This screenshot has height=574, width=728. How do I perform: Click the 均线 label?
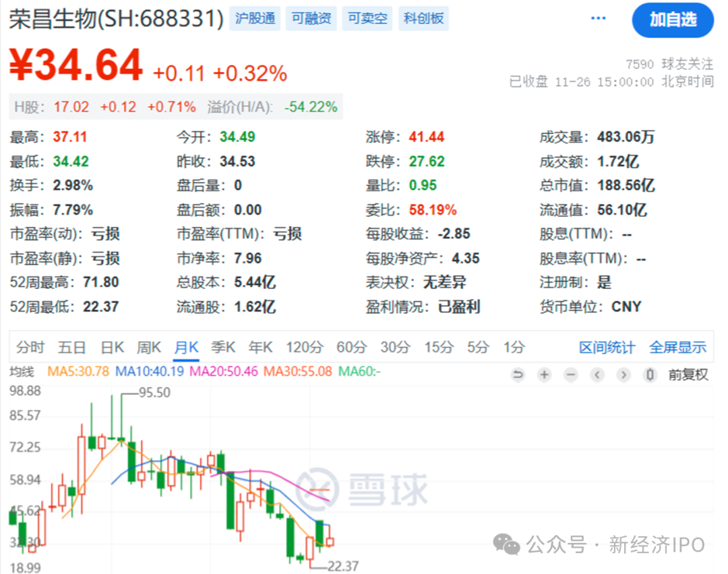pos(22,372)
